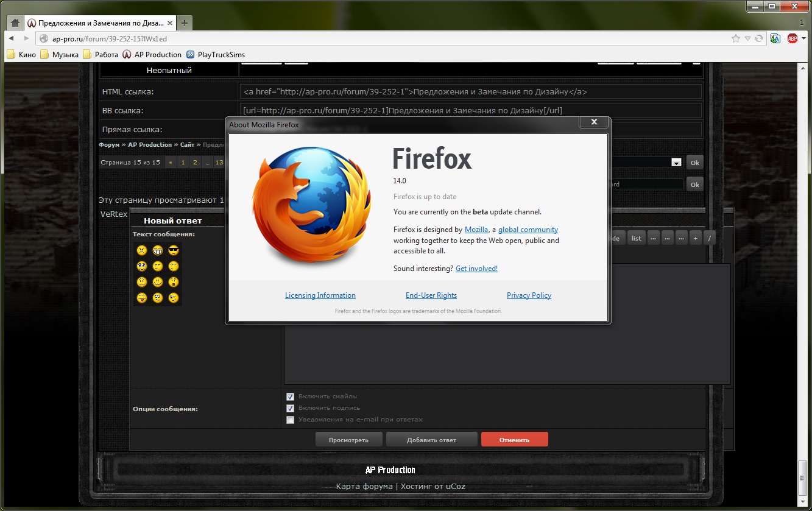Open the Карта форума footer link
Screen dimensions: 812x511
pos(364,487)
